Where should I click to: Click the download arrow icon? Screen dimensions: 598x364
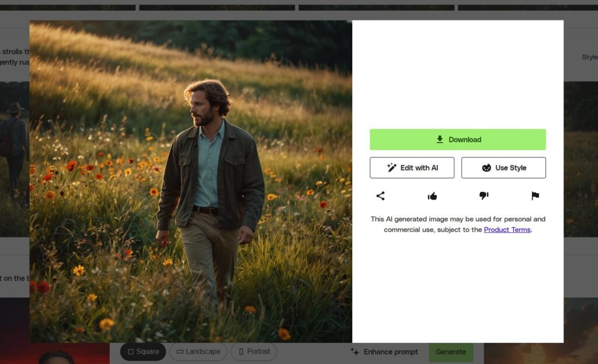[x=439, y=139]
